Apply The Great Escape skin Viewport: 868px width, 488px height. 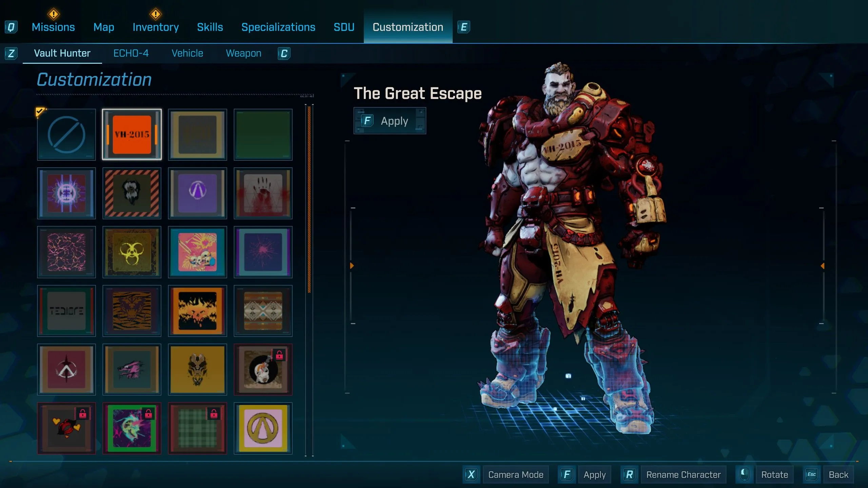pyautogui.click(x=390, y=121)
